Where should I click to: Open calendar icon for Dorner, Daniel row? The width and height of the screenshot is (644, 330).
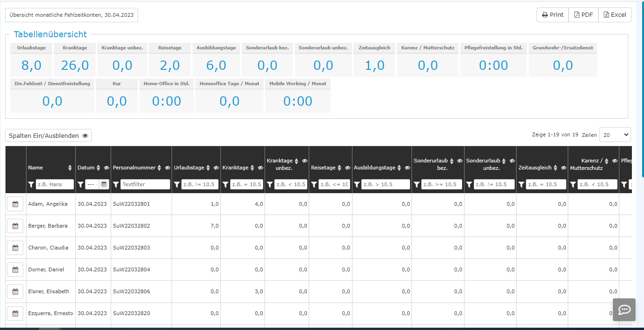click(x=15, y=269)
